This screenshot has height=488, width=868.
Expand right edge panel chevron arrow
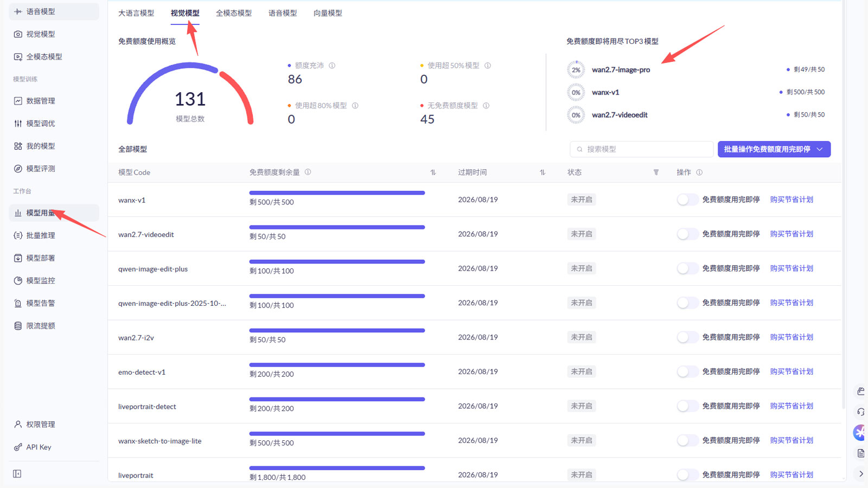[x=861, y=474]
